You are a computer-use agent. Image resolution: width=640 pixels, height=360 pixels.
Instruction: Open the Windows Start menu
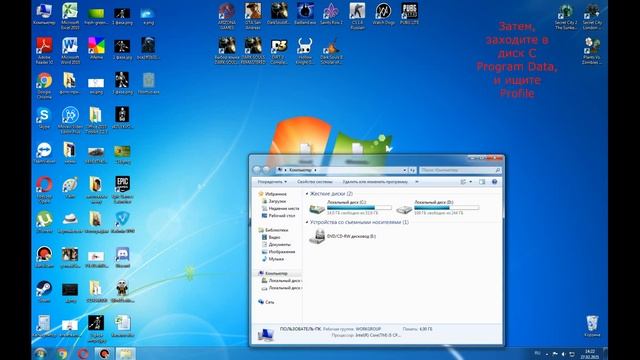40,353
